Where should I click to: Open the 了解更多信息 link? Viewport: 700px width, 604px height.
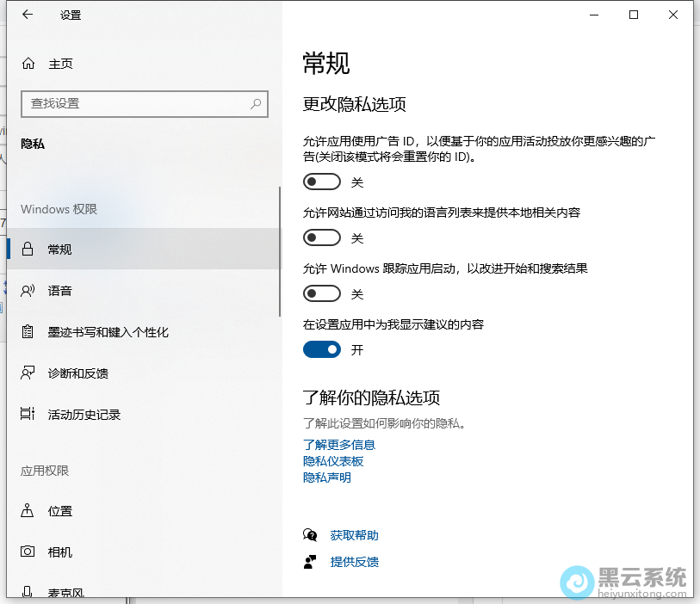coord(339,445)
